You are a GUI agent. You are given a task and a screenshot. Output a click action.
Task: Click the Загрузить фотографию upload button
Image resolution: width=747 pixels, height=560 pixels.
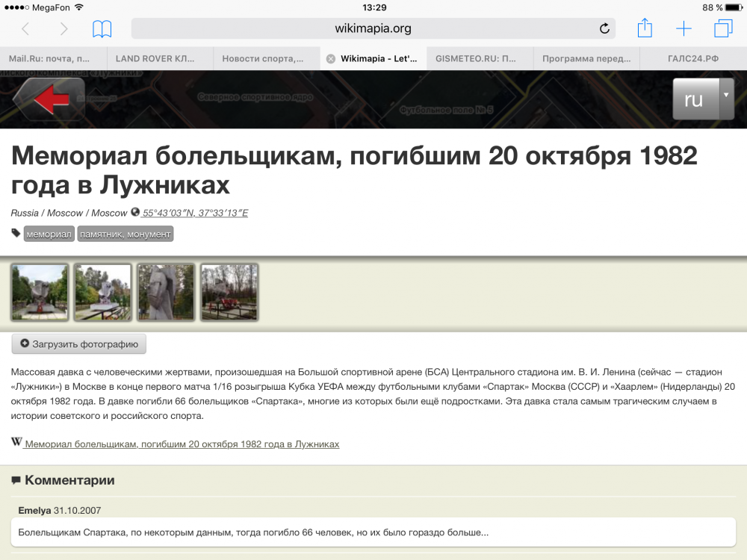tap(79, 344)
